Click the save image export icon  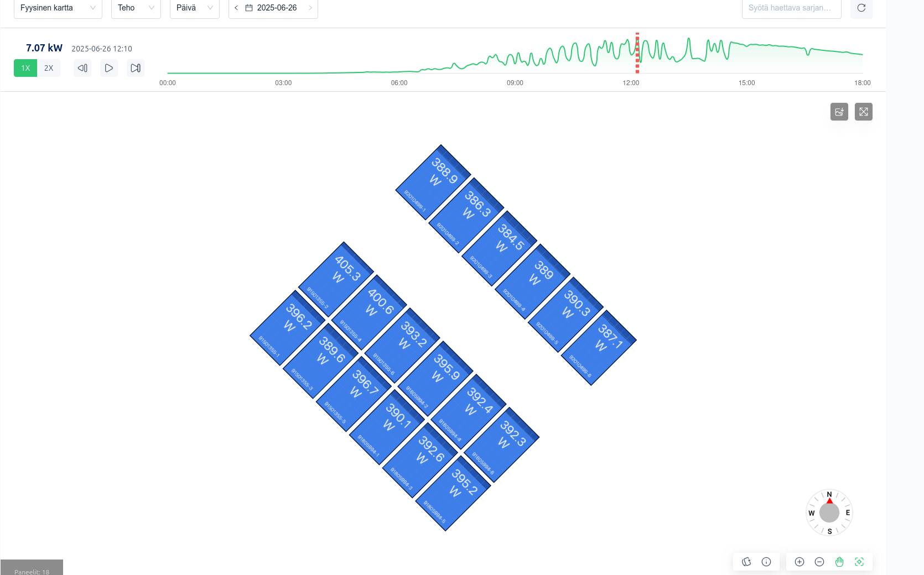(x=839, y=112)
